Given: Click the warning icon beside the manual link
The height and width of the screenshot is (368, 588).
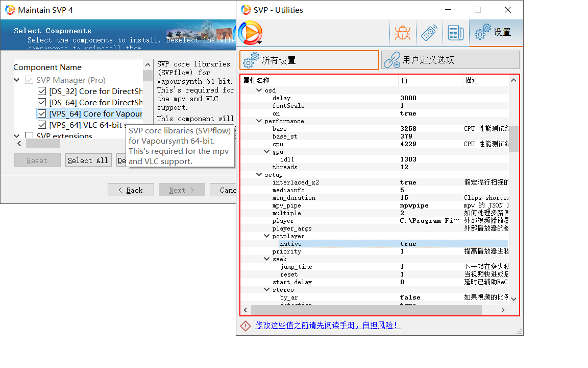Looking at the screenshot, I should [x=246, y=326].
